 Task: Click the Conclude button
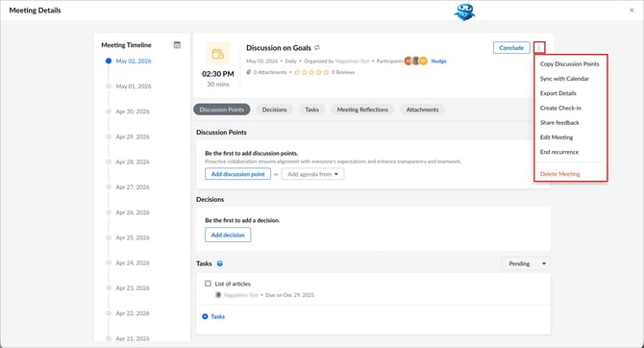pos(511,48)
